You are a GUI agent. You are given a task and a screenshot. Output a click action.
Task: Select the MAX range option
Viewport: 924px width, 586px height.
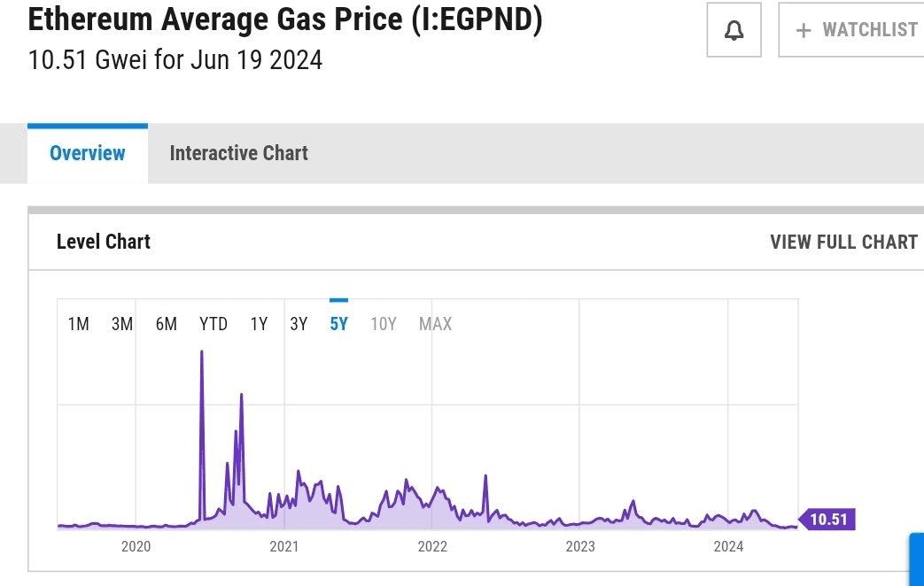coord(435,324)
